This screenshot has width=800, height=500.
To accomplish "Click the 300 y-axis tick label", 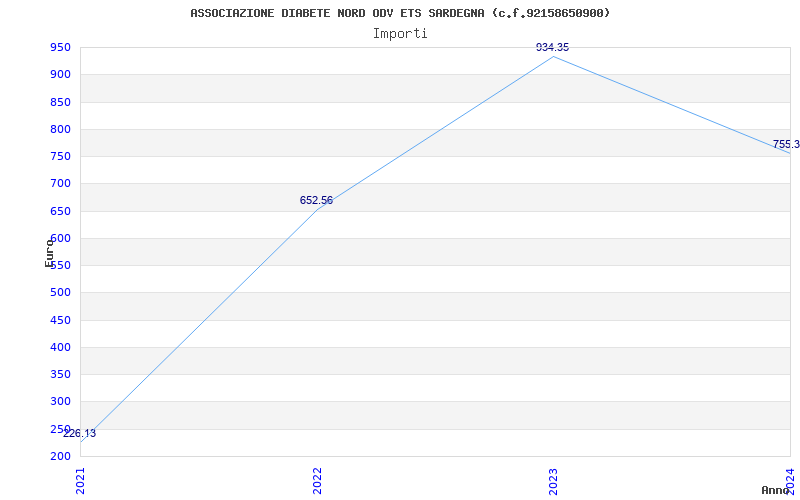I will (x=60, y=402).
